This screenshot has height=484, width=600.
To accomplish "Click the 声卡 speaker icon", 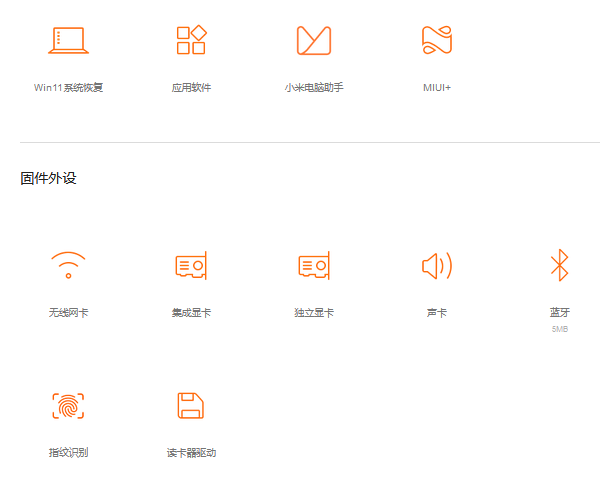I will point(437,266).
